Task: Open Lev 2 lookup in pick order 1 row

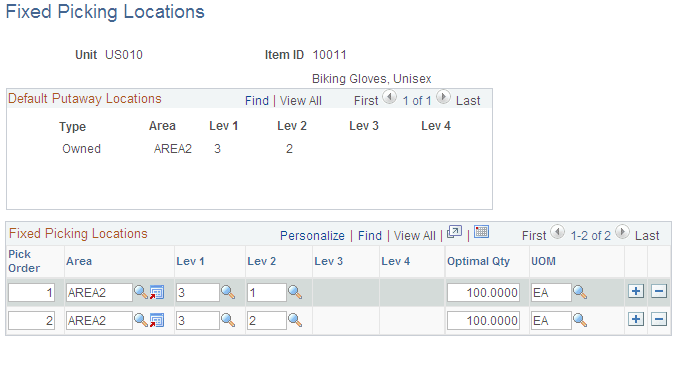Action: 295,292
